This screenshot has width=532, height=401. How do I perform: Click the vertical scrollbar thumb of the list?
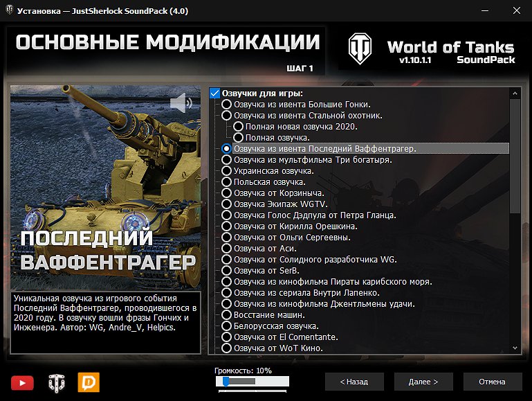click(x=515, y=157)
